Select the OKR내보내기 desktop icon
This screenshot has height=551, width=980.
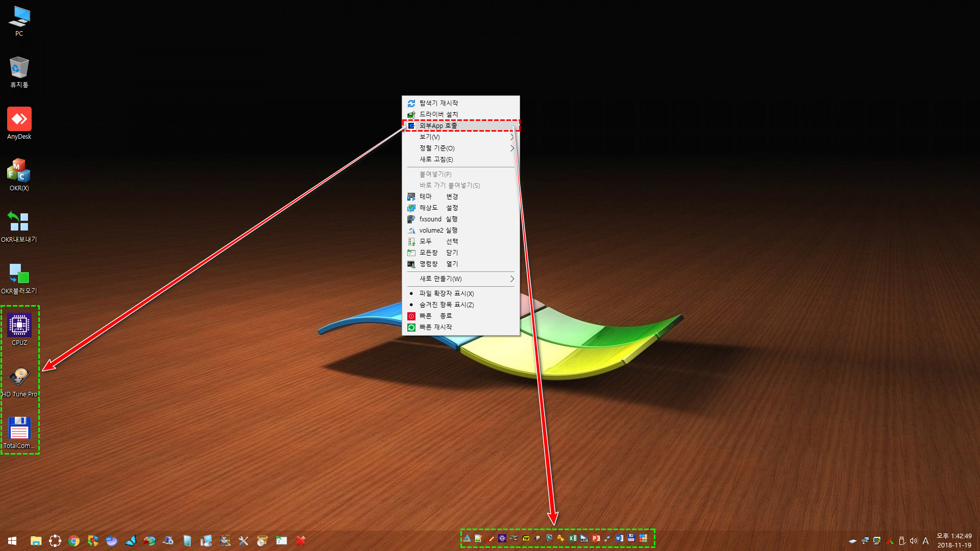point(19,227)
